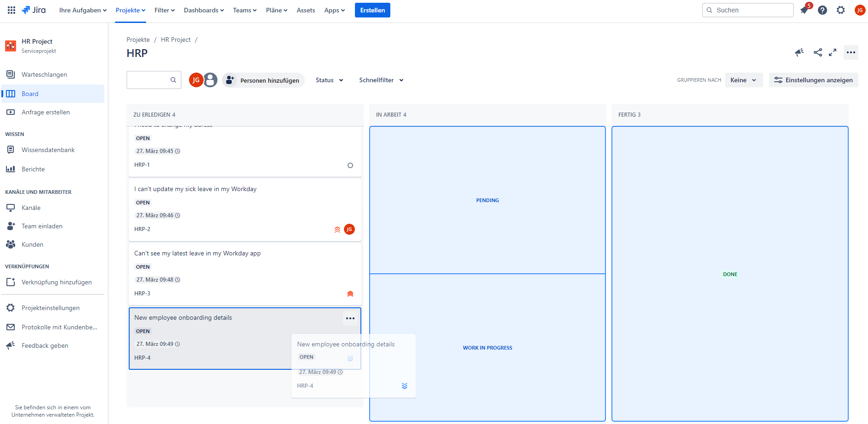Open the HR Project breadcrumb link

pyautogui.click(x=176, y=40)
